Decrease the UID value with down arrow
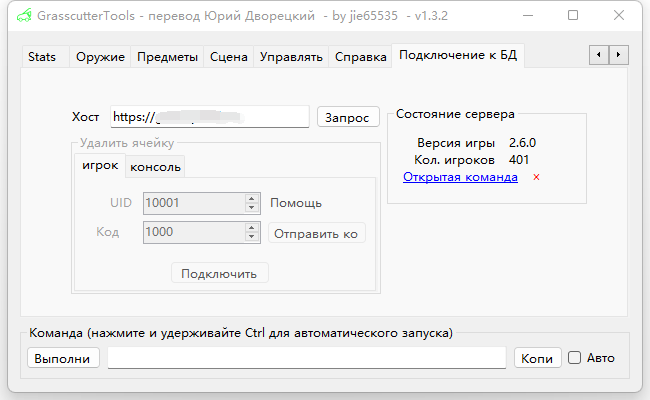 pyautogui.click(x=252, y=208)
